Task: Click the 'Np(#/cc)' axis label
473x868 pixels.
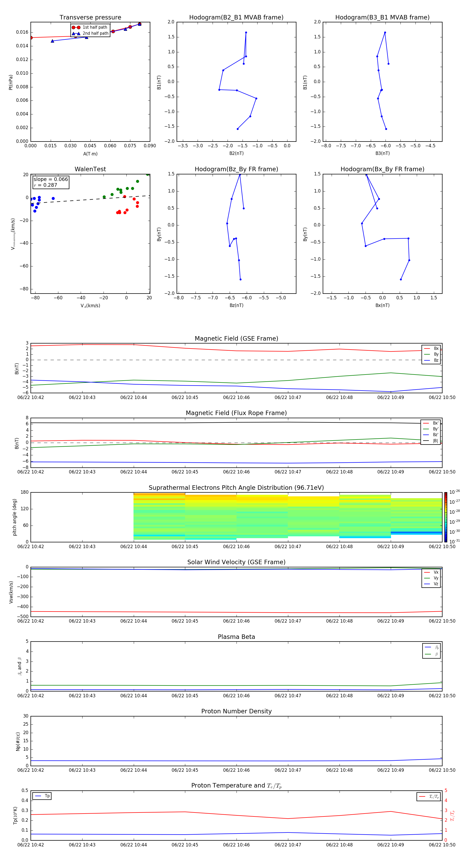Action: pyautogui.click(x=18, y=741)
